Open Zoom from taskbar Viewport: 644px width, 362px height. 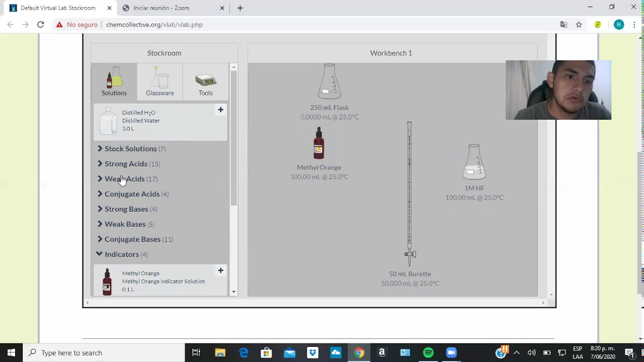click(x=451, y=352)
